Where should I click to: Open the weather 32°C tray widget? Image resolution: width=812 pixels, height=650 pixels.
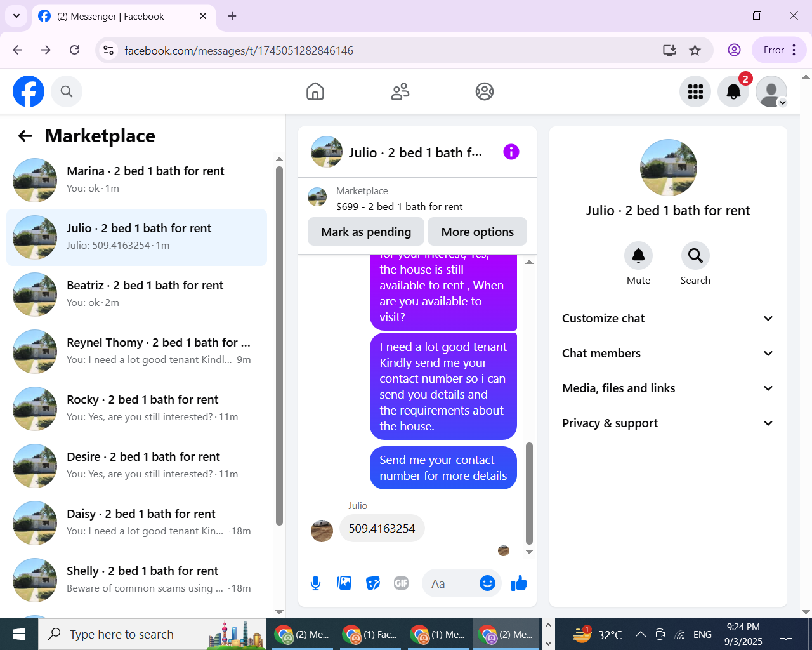pos(596,634)
